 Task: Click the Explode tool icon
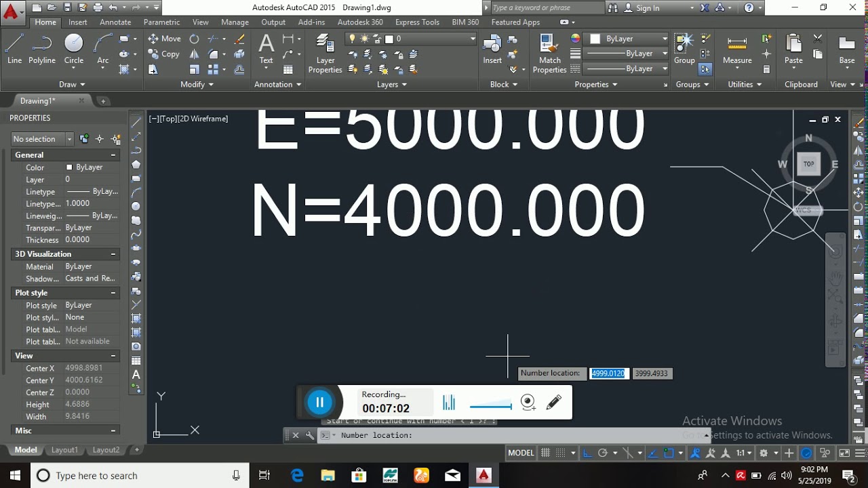pyautogui.click(x=239, y=54)
